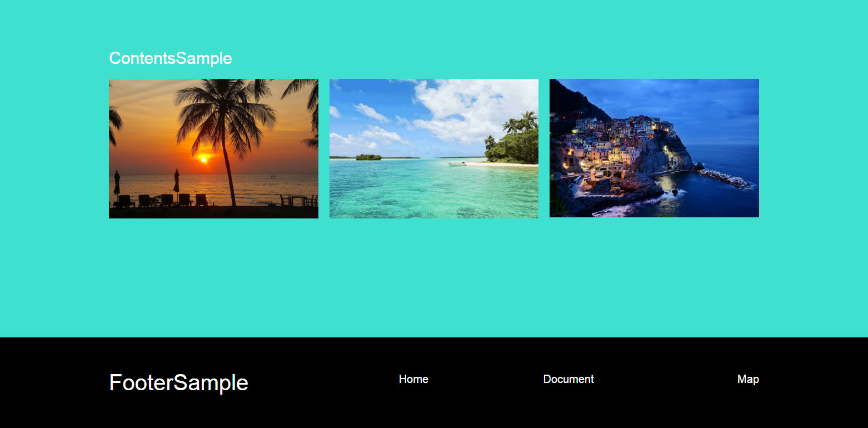Open the cliffside village night thumbnail
The height and width of the screenshot is (428, 868).
654,148
